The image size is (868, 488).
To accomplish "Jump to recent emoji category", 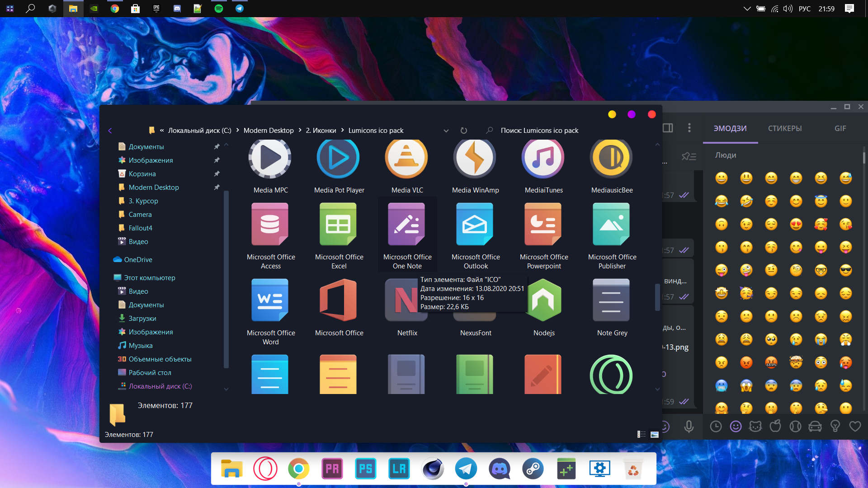I will coord(716,426).
